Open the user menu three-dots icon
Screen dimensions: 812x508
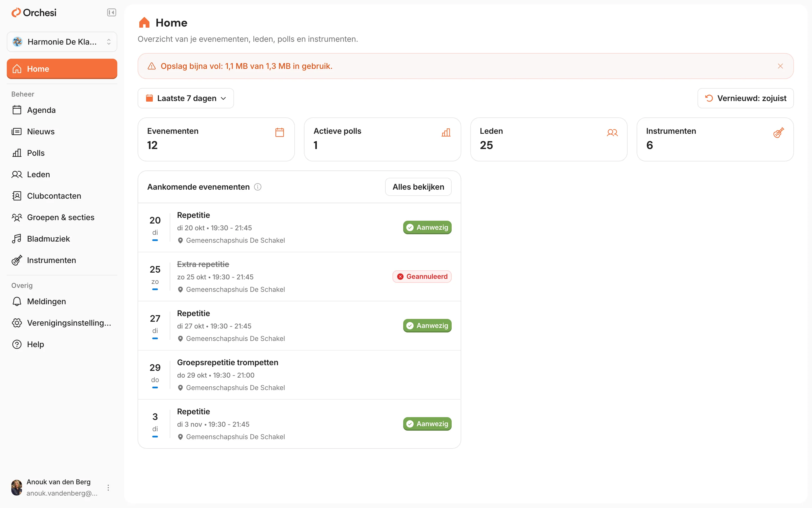point(108,487)
